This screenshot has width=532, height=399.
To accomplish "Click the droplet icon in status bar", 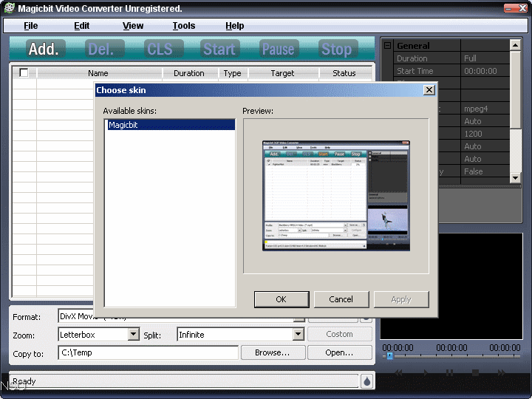I will (x=366, y=381).
